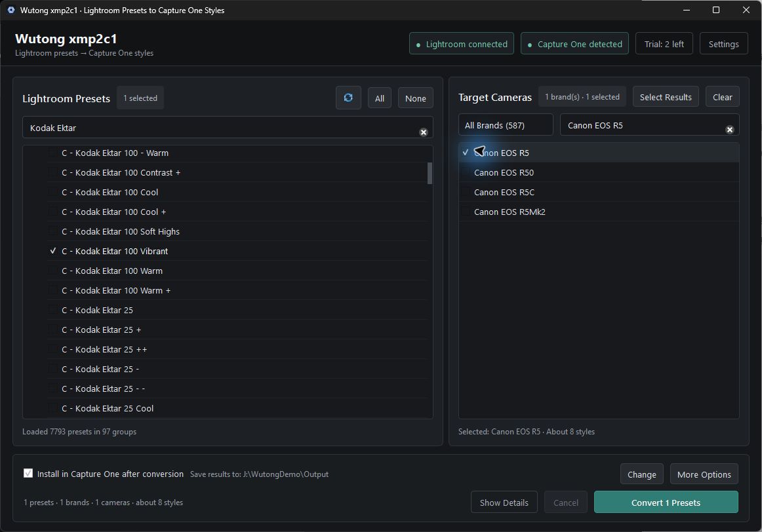Click the 1 selected presets badge
This screenshot has height=532, width=762.
point(140,98)
